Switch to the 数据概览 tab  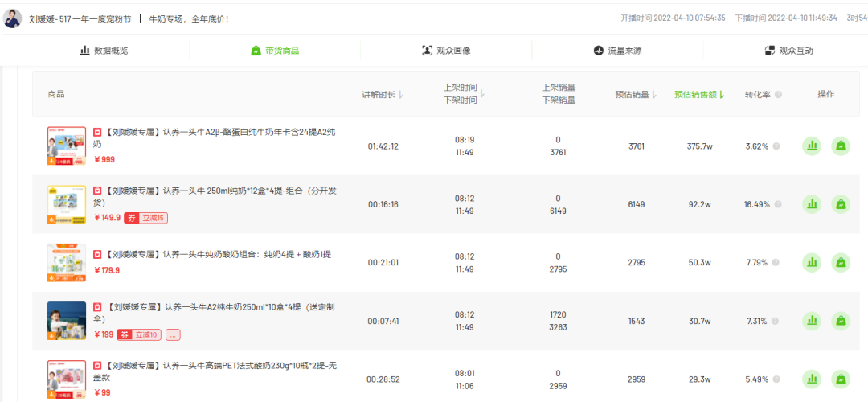[x=104, y=51]
